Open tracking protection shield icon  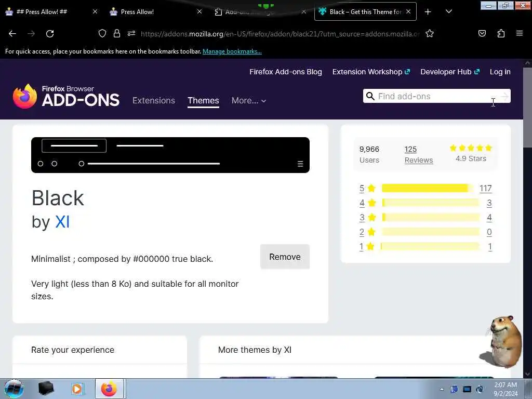coord(102,33)
